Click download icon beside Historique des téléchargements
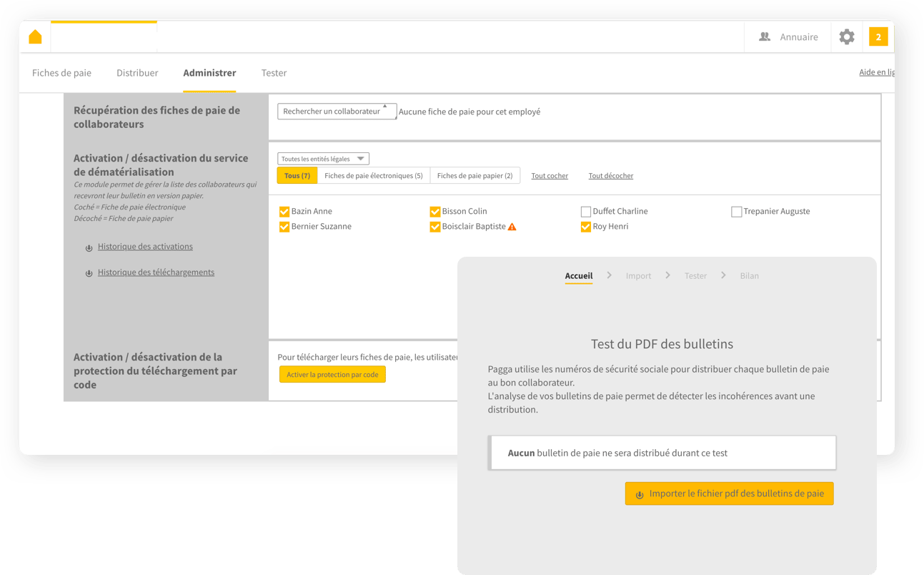The width and height of the screenshot is (924, 575). (x=89, y=273)
